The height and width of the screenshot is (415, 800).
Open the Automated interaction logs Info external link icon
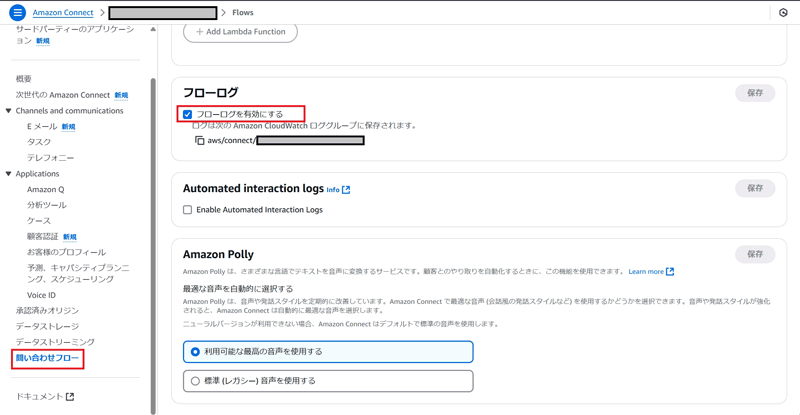tap(346, 190)
